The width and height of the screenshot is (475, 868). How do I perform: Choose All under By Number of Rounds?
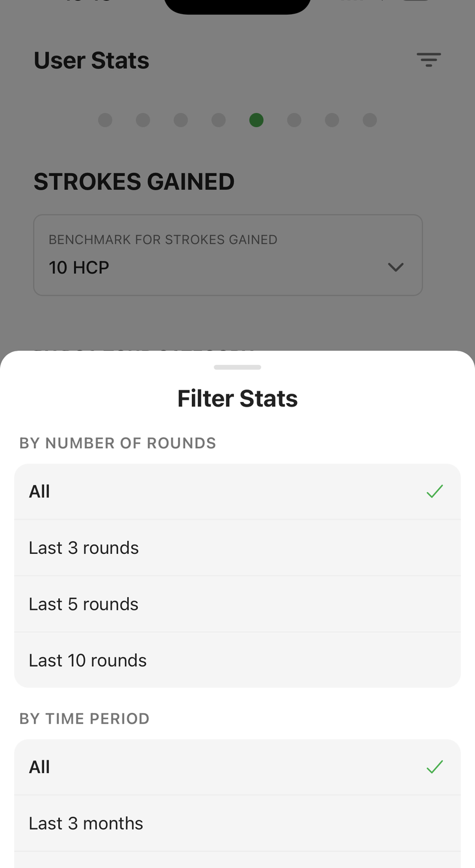click(x=237, y=492)
